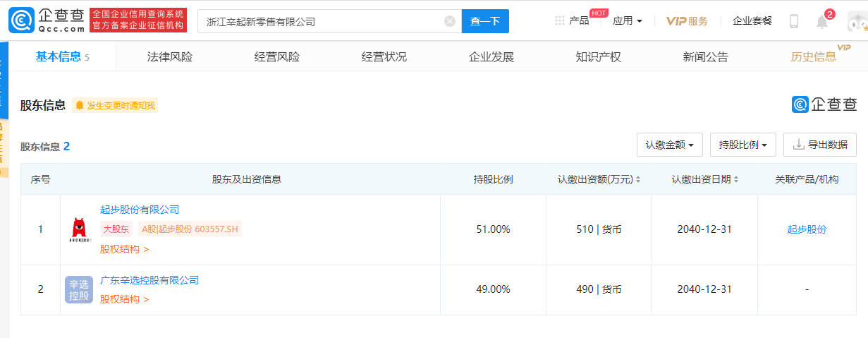
Task: Switch to the 经营状况 tab
Action: tap(384, 57)
